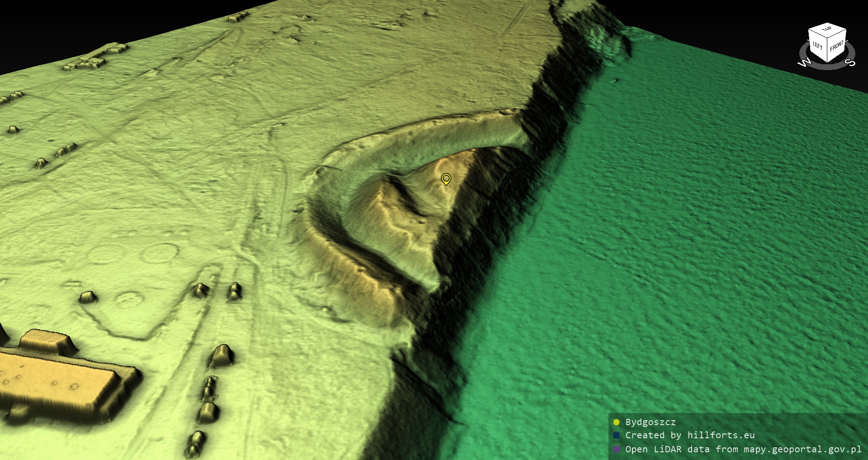This screenshot has width=868, height=460.
Task: Click the yellow dot beside Bydgoszcz
Action: 616,422
